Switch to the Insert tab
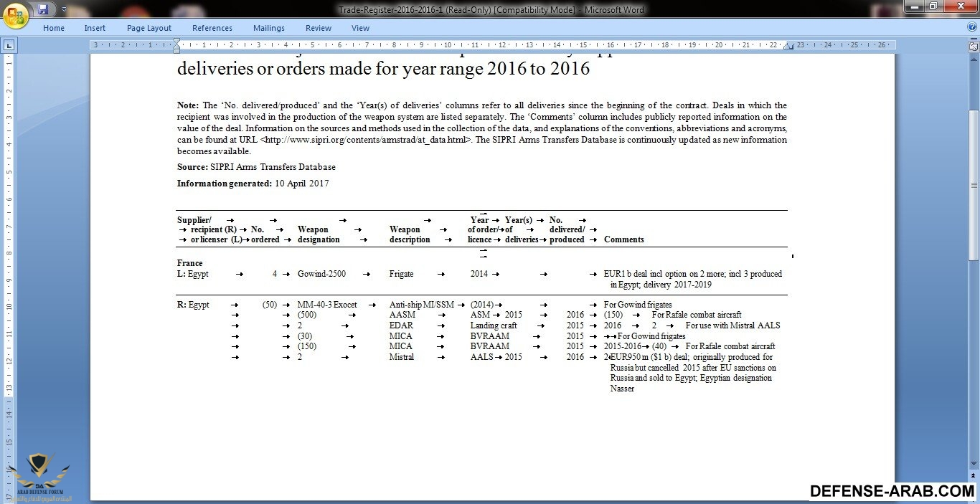This screenshot has height=504, width=980. pyautogui.click(x=95, y=28)
